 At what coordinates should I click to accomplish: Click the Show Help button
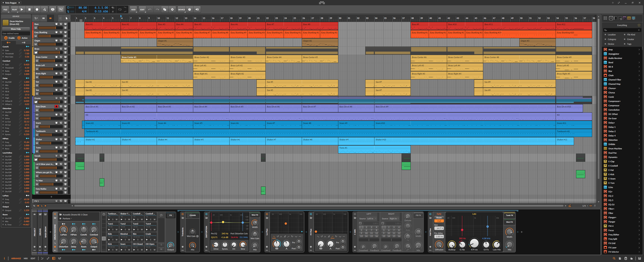tap(16, 29)
